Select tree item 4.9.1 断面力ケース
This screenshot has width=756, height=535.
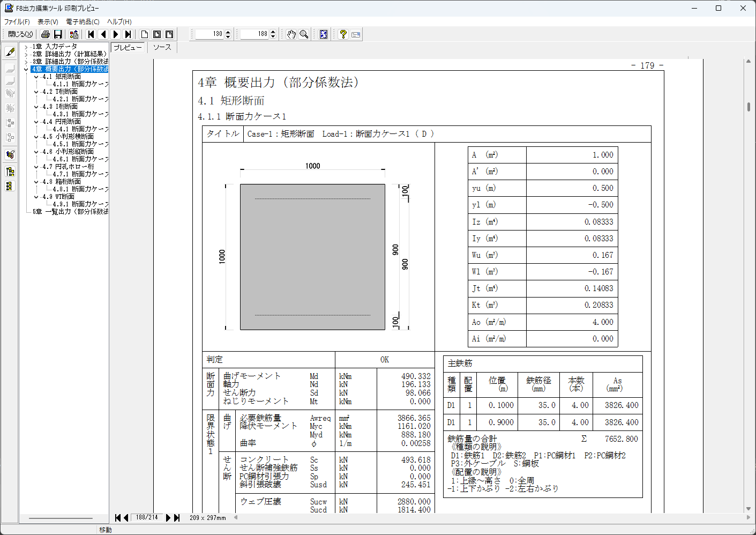click(80, 204)
